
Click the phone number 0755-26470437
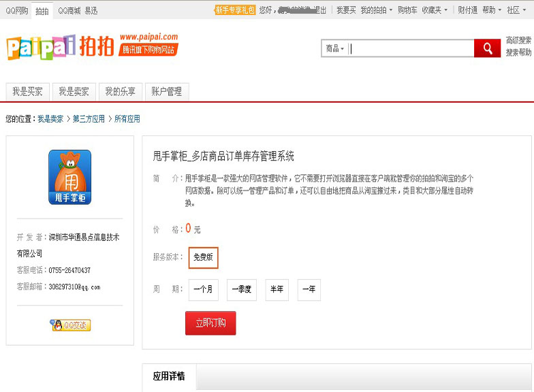coord(69,271)
